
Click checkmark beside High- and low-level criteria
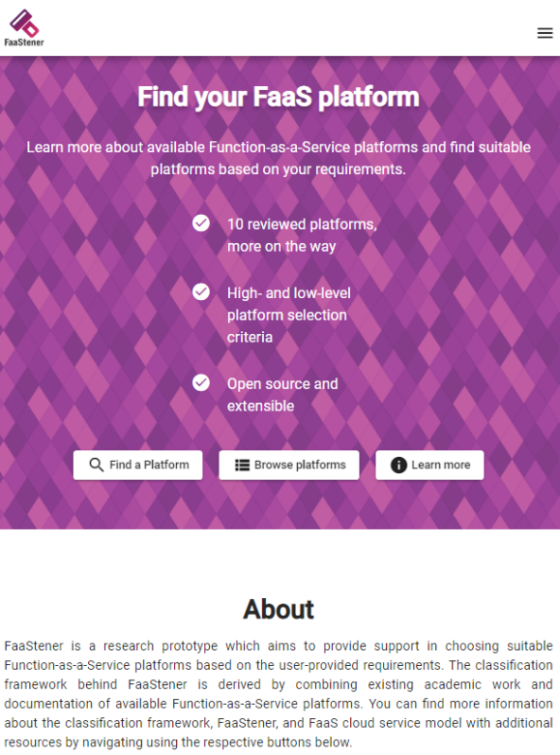click(201, 291)
